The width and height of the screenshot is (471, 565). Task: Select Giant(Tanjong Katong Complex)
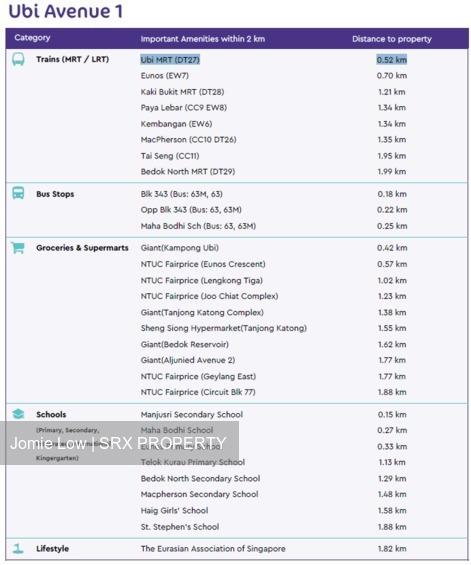(x=202, y=312)
